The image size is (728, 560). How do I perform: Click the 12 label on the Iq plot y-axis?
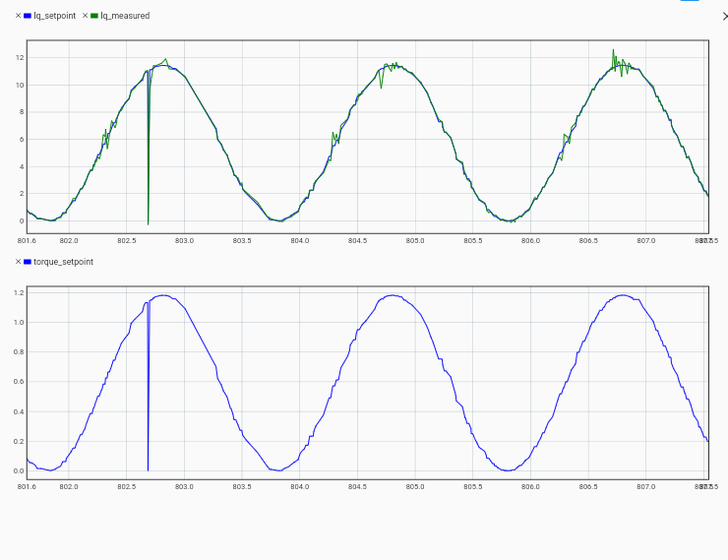[19, 57]
